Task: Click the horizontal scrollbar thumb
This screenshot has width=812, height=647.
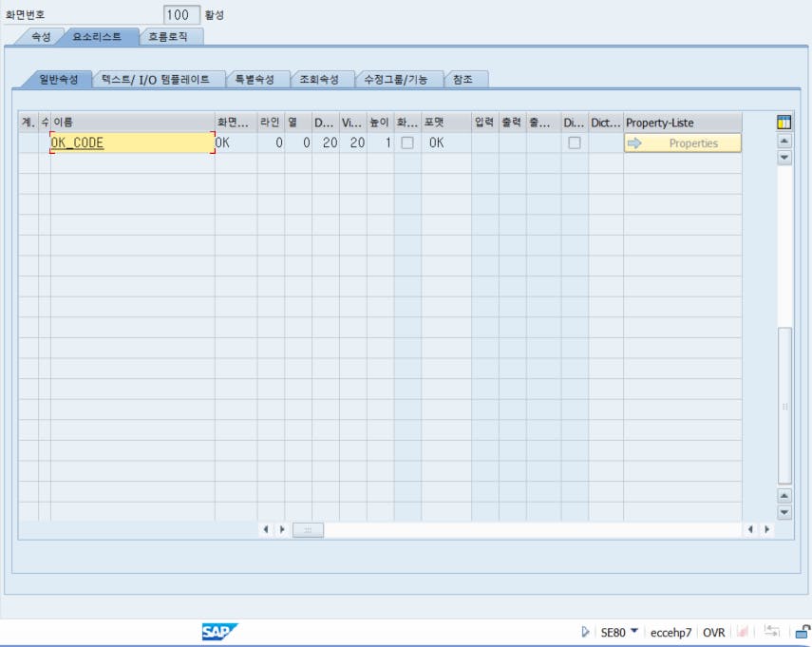Action: (x=308, y=530)
